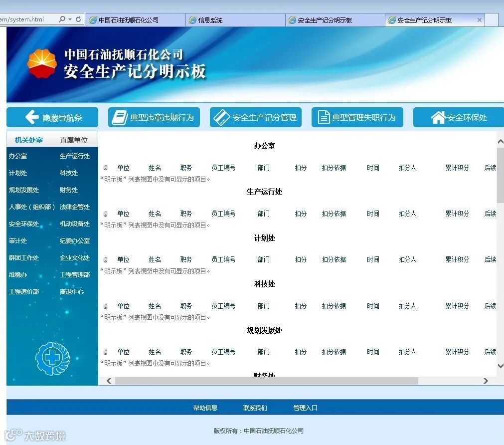The height and width of the screenshot is (445, 504).
Task: Click the 管理入口 footer link
Action: point(306,408)
